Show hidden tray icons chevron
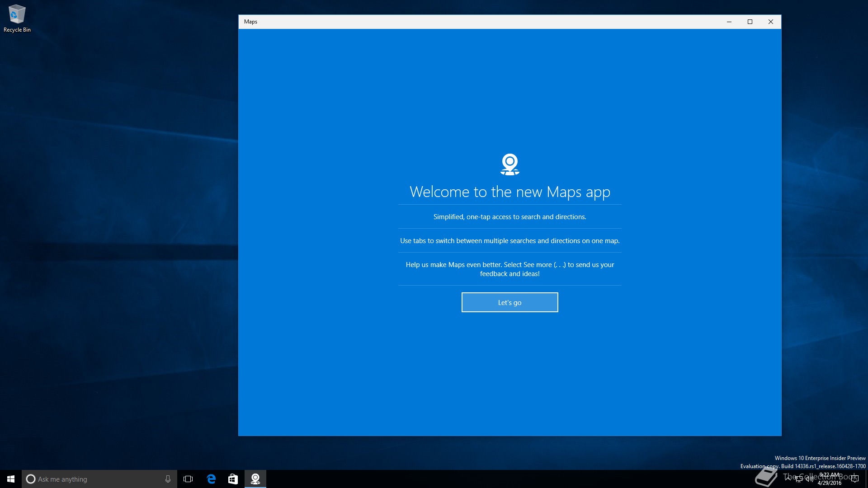Viewport: 868px width, 488px height. tap(788, 478)
